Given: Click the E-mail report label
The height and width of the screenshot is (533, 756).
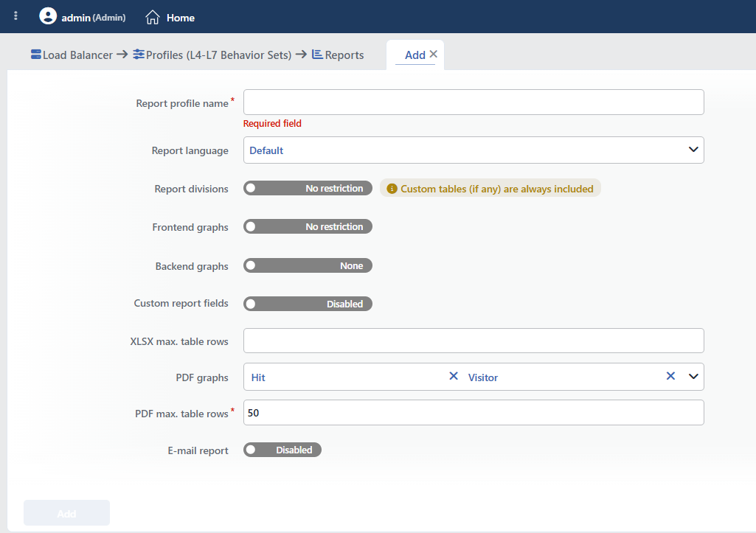Looking at the screenshot, I should (x=198, y=450).
